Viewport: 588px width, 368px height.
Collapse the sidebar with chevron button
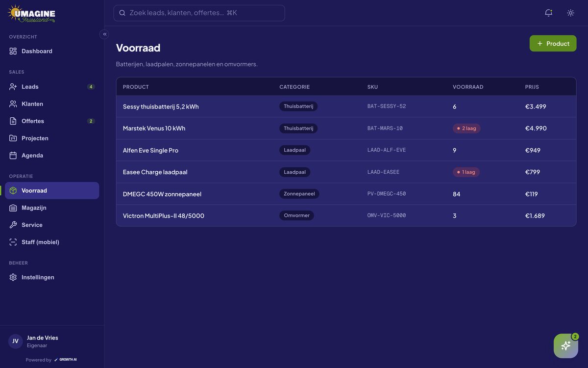click(104, 34)
